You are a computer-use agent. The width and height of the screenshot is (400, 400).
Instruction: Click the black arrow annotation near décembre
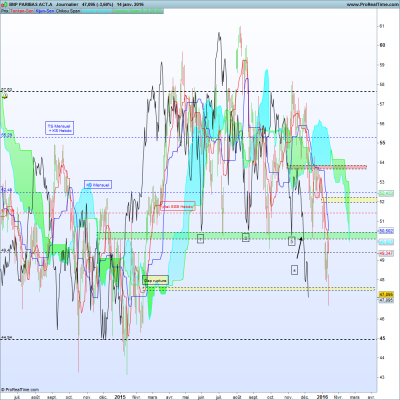[x=300, y=247]
